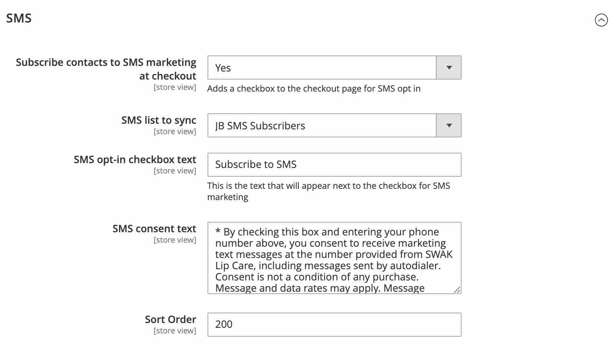Click the textarea resize handle icon
This screenshot has width=612, height=364.
(x=458, y=290)
